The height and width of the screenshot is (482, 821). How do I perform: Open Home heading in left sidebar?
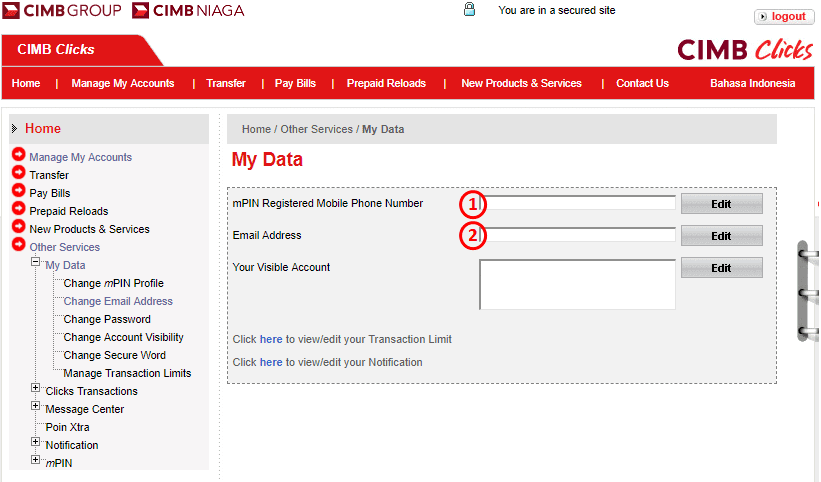(x=43, y=128)
